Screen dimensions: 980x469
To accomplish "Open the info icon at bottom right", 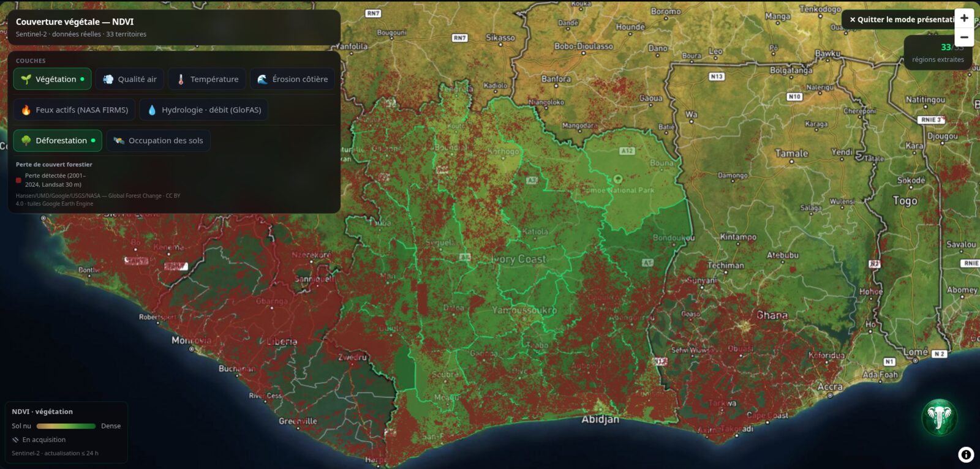I will click(x=966, y=454).
